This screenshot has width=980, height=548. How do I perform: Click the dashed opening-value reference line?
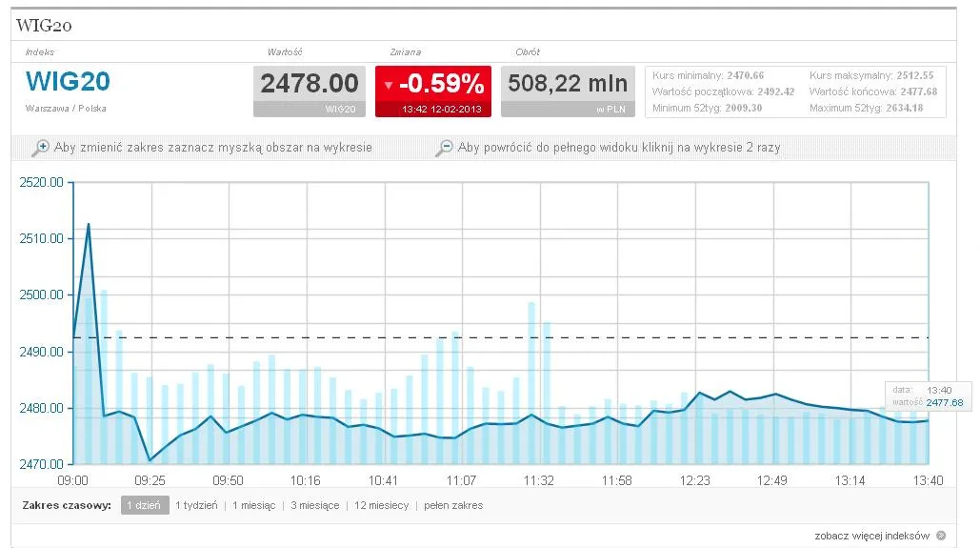[501, 337]
